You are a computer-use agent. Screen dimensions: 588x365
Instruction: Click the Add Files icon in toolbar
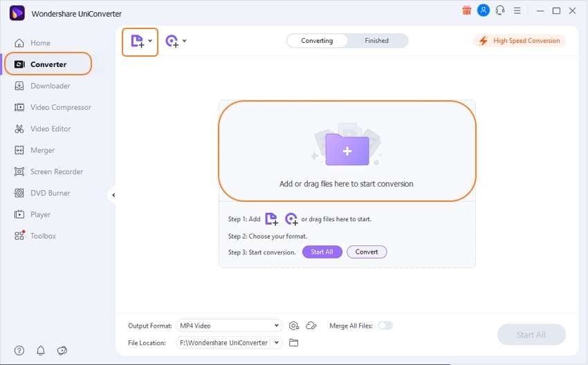[137, 41]
